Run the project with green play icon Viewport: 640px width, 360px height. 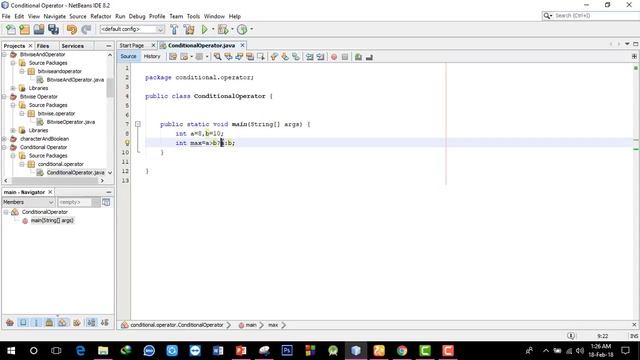(204, 29)
